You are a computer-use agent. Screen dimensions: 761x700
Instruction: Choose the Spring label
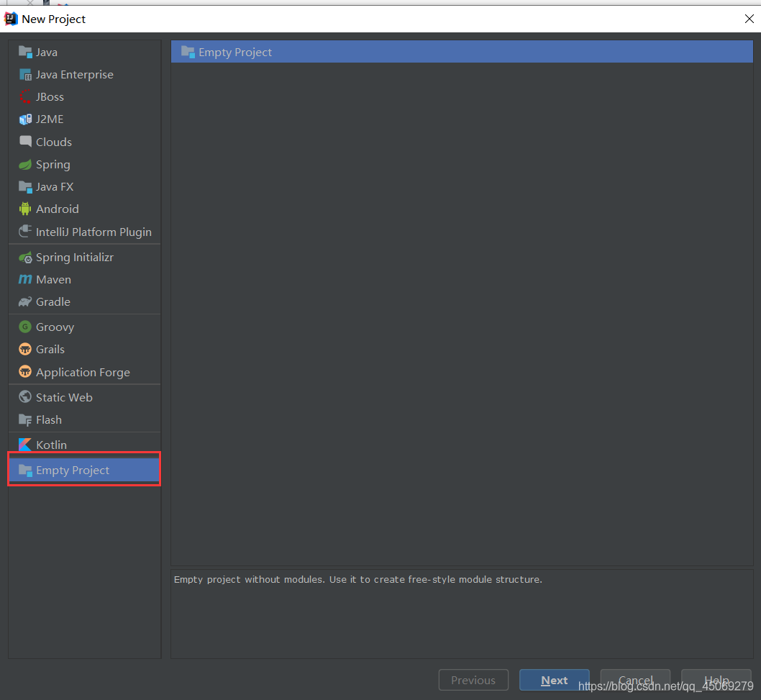click(x=53, y=165)
